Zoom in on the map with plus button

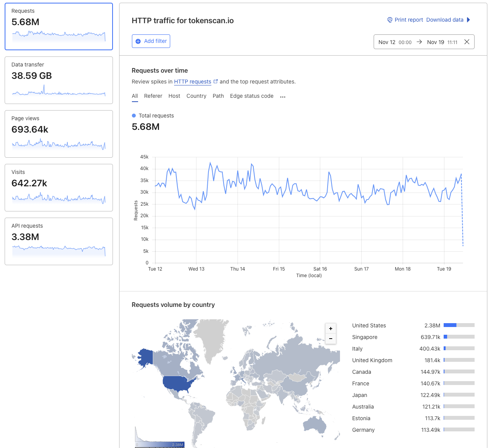[331, 329]
